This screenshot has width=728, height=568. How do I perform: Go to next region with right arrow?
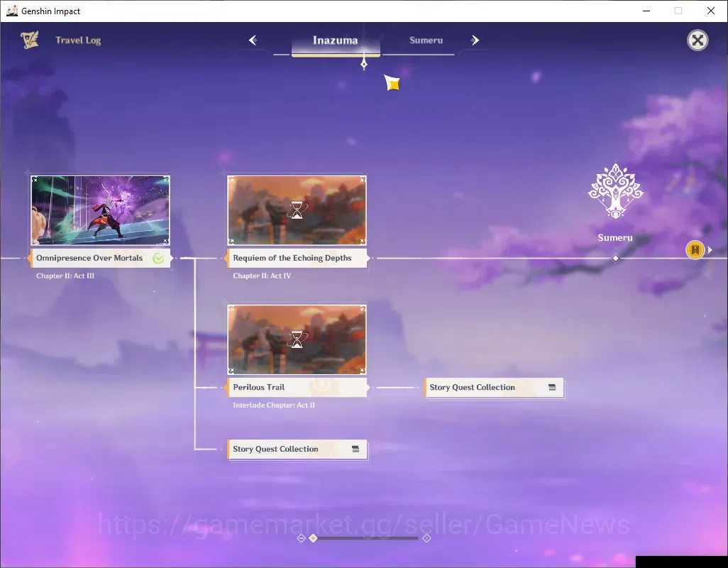[x=475, y=40]
